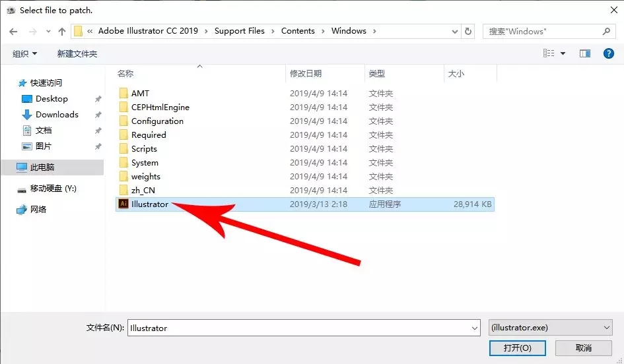This screenshot has width=624, height=364.
Task: Click the search Windows box
Action: tap(549, 32)
